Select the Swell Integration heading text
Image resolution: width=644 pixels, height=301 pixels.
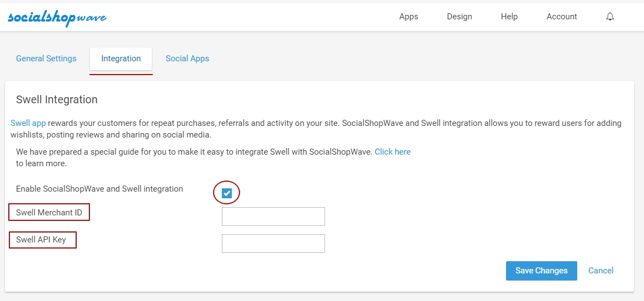point(57,99)
